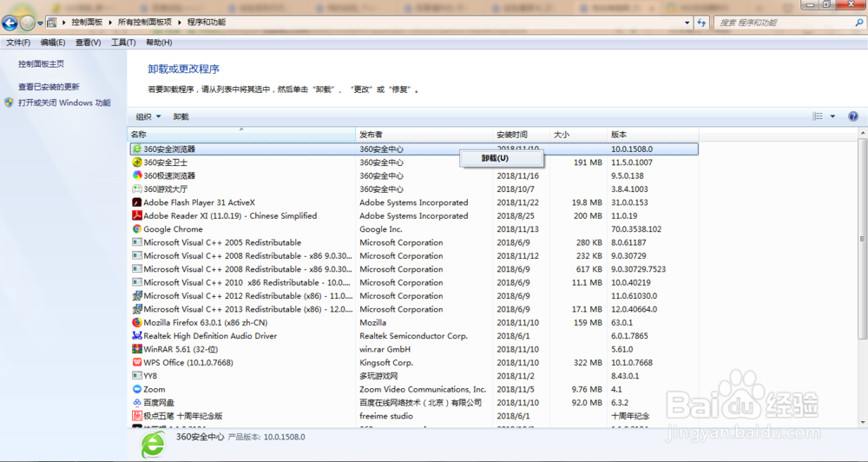
Task: Open the 工具(T) menu
Action: pos(123,43)
